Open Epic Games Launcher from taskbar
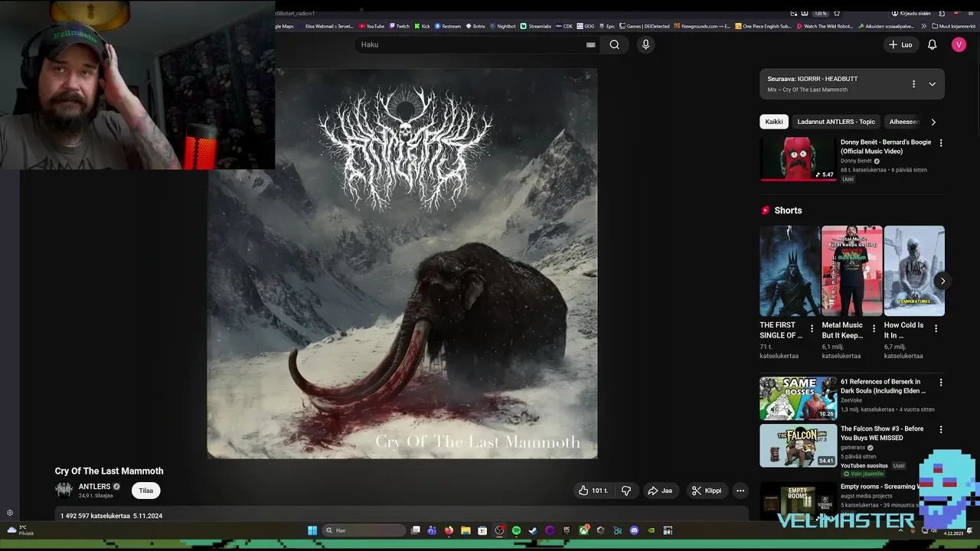 point(567,530)
